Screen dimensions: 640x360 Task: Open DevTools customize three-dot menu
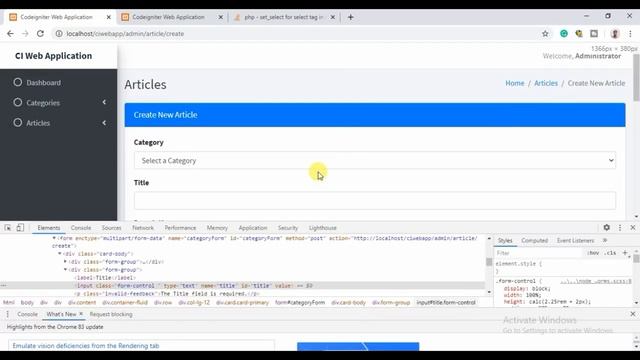pyautogui.click(x=620, y=228)
